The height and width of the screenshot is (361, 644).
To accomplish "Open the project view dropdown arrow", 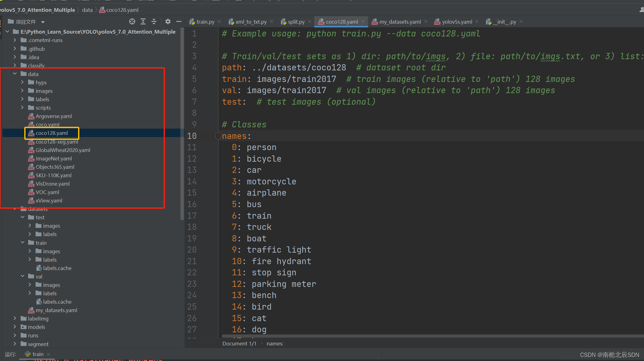I will pyautogui.click(x=43, y=22).
